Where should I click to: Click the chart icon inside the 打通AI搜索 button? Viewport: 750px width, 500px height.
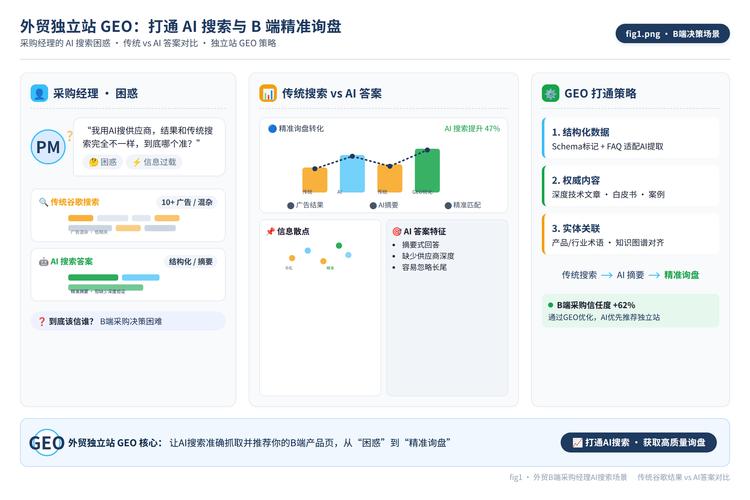click(577, 443)
